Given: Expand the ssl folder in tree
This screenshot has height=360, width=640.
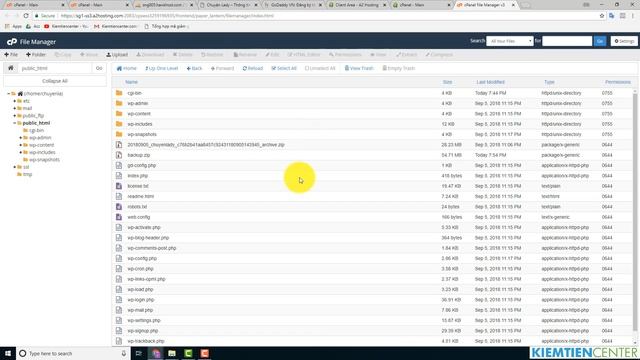Looking at the screenshot, I should click(15, 167).
